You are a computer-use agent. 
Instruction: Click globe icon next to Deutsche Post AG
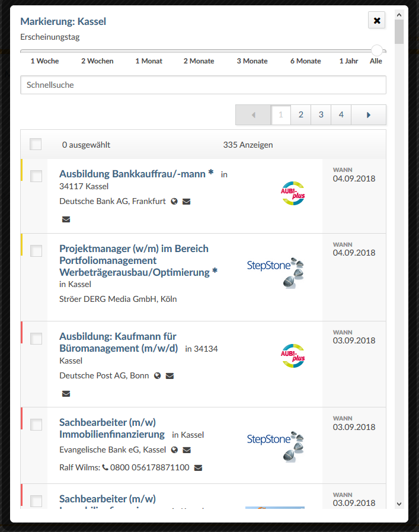point(158,376)
